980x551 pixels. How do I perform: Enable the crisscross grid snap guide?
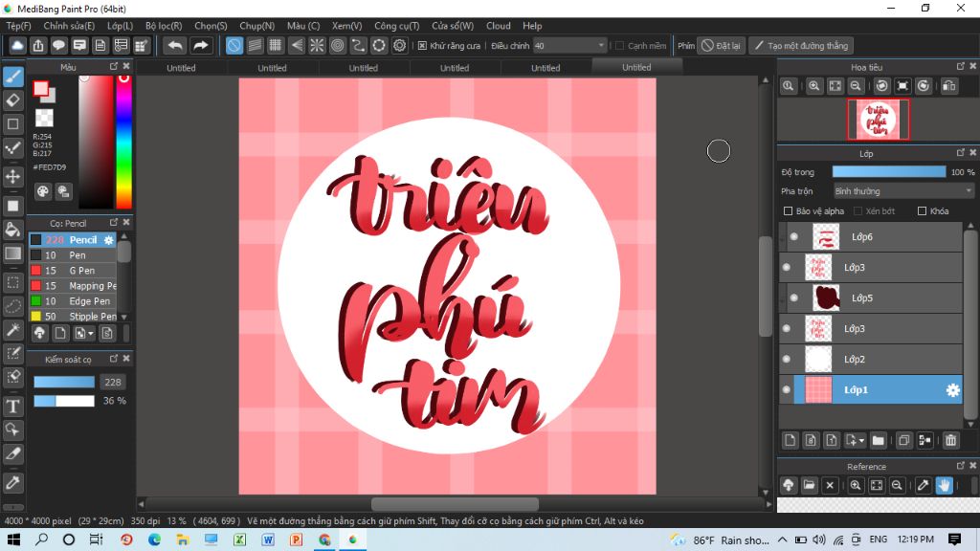[x=276, y=46]
